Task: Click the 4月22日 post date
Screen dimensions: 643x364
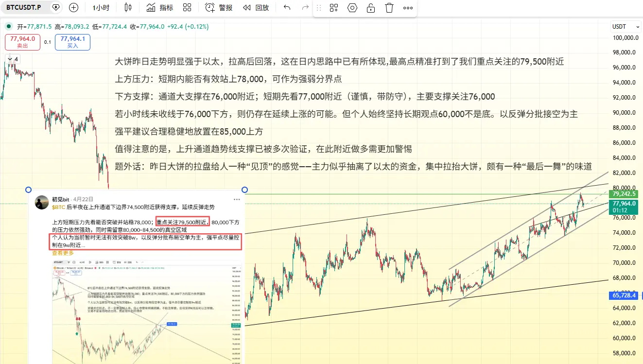Action: pos(82,200)
